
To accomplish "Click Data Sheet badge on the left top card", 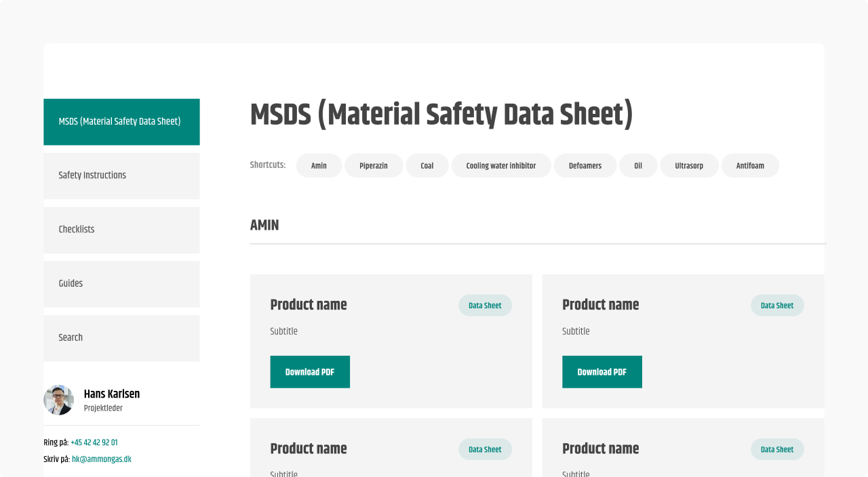I will click(485, 306).
